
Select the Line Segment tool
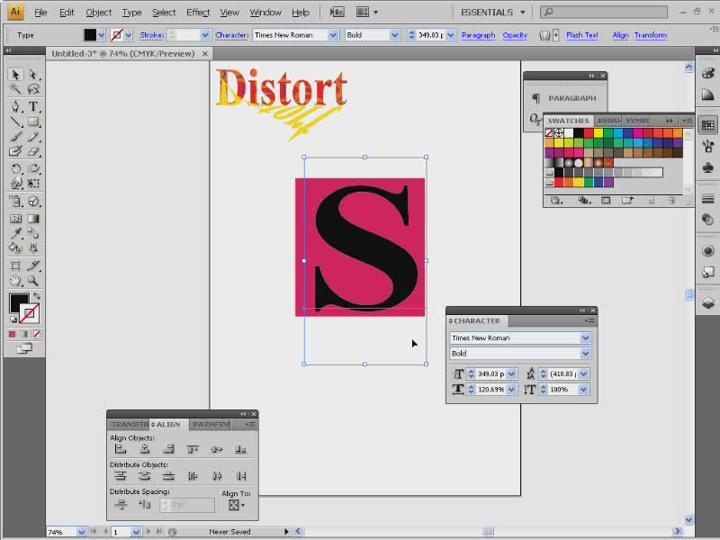point(15,122)
